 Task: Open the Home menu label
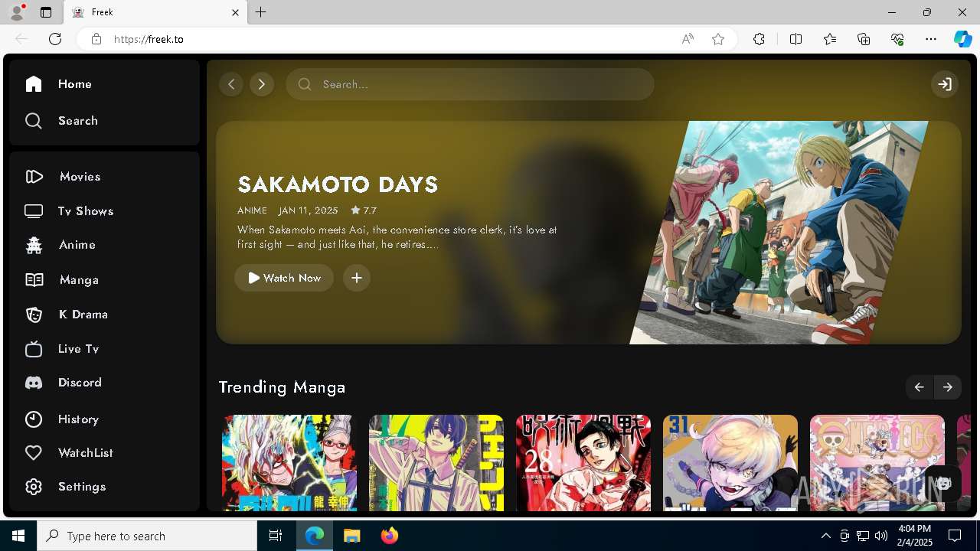75,84
